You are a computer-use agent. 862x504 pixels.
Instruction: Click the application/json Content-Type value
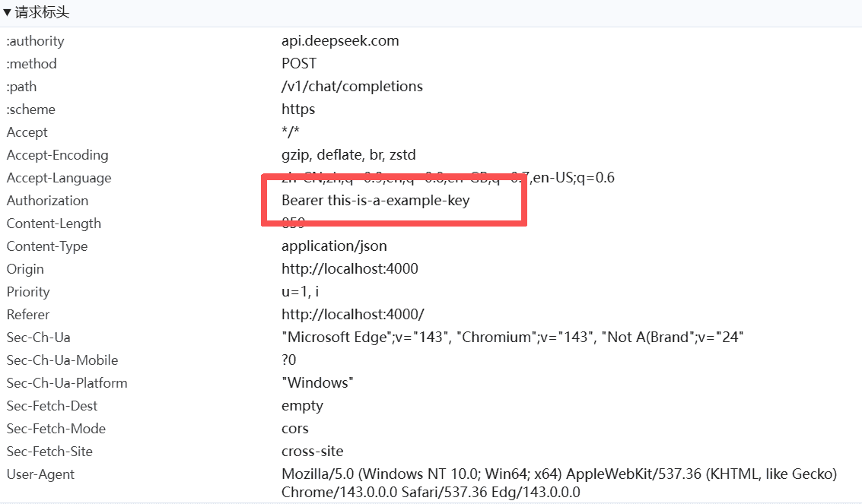point(334,246)
